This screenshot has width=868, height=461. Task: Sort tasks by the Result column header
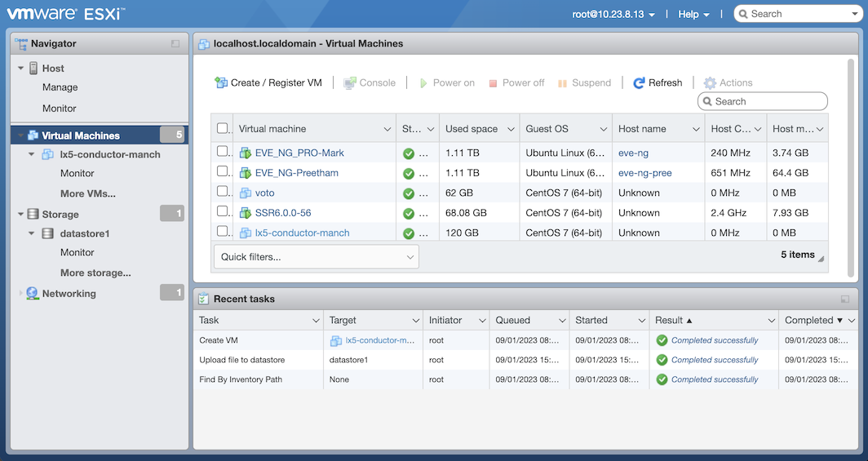point(670,321)
